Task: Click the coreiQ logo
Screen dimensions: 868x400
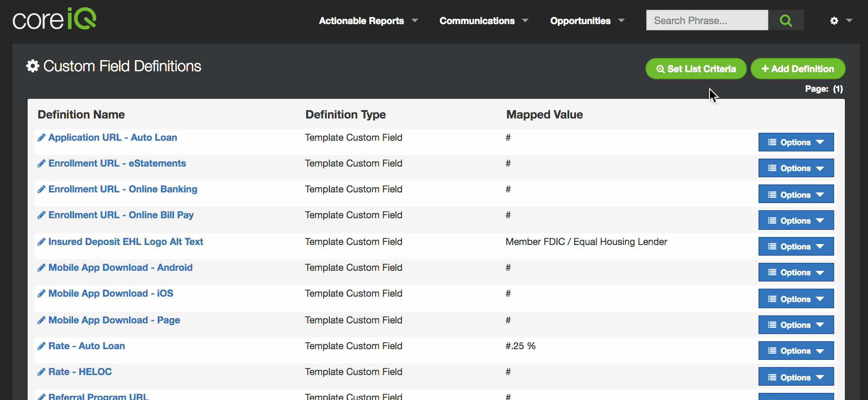Action: [x=54, y=20]
